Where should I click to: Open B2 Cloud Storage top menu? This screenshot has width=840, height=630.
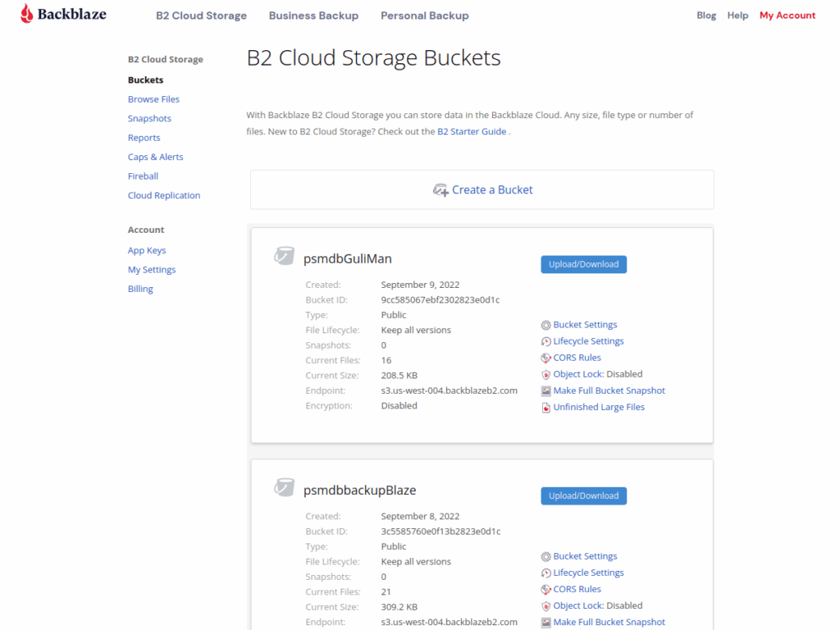[x=201, y=16]
